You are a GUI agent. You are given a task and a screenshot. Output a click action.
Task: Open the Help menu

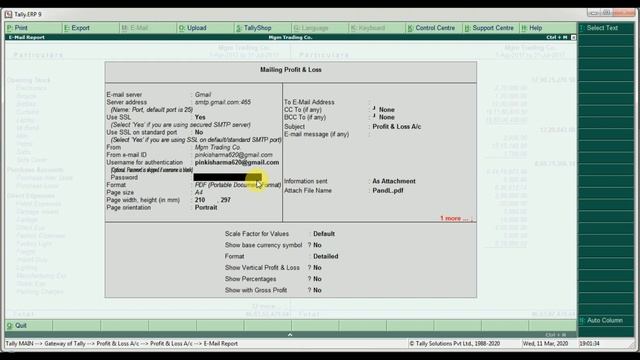[531, 28]
